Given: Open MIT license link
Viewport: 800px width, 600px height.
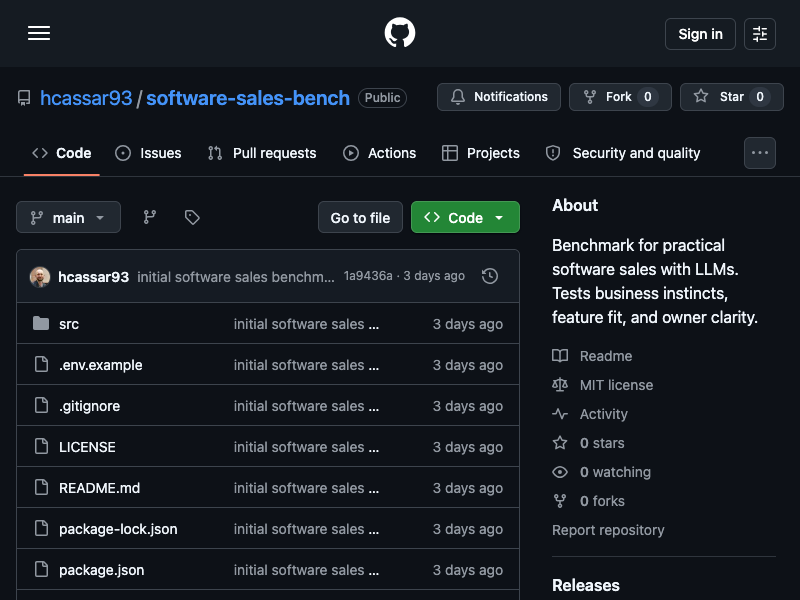Looking at the screenshot, I should click(616, 385).
